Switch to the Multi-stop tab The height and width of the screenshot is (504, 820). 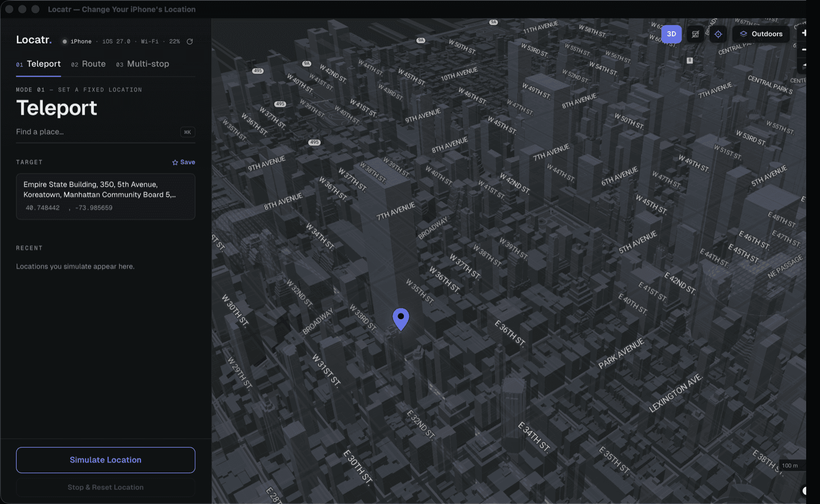pyautogui.click(x=142, y=64)
